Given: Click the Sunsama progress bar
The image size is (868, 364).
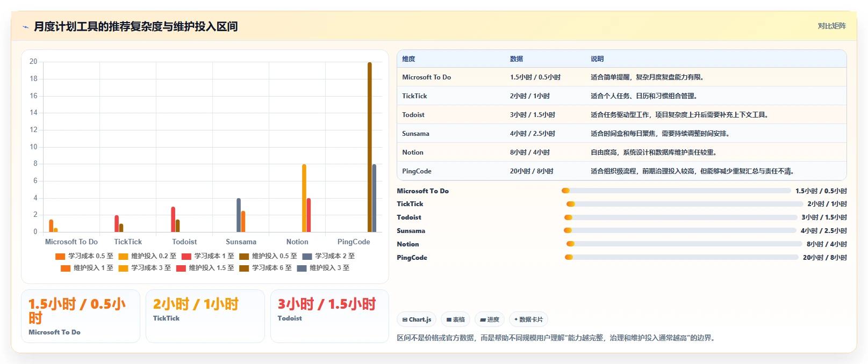Looking at the screenshot, I should click(x=680, y=230).
